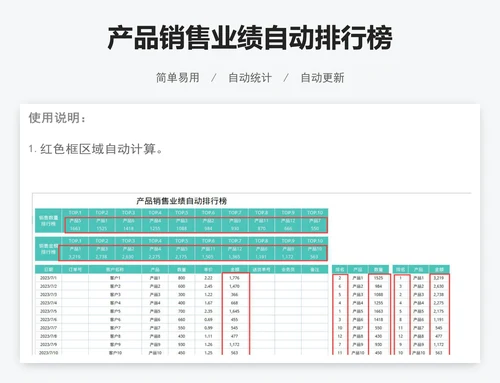This screenshot has height=383, width=500.
Task: Select the date cell 2023/7/5
Action: pyautogui.click(x=48, y=311)
